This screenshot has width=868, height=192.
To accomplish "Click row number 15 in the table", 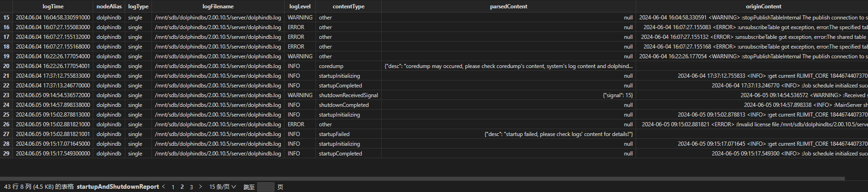I will pyautogui.click(x=6, y=18).
